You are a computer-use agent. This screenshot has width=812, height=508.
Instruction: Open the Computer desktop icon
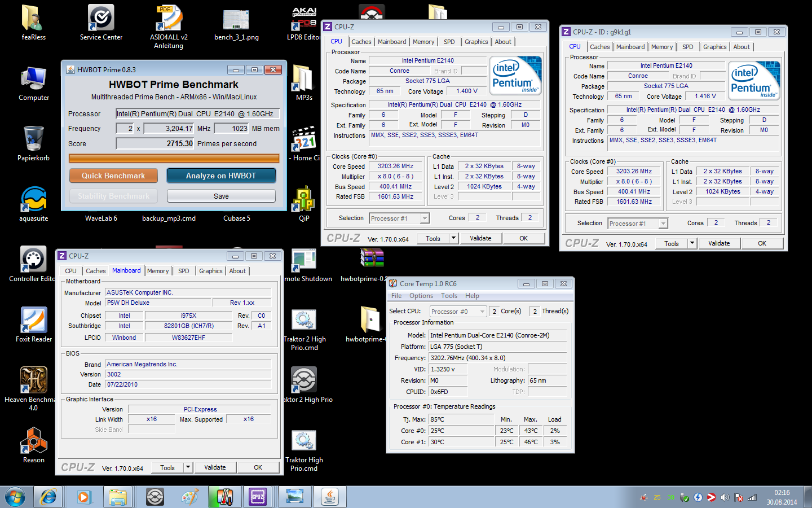click(33, 84)
